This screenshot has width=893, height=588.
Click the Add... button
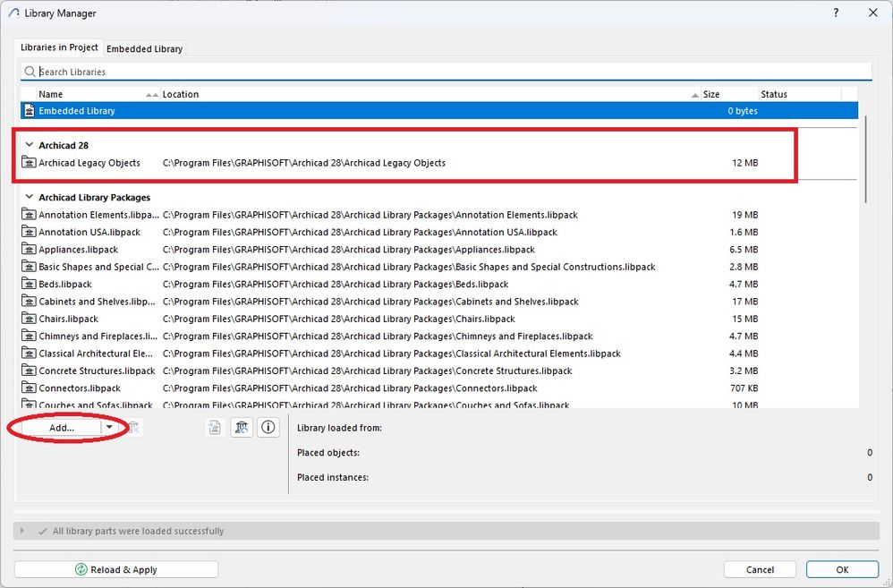(62, 427)
